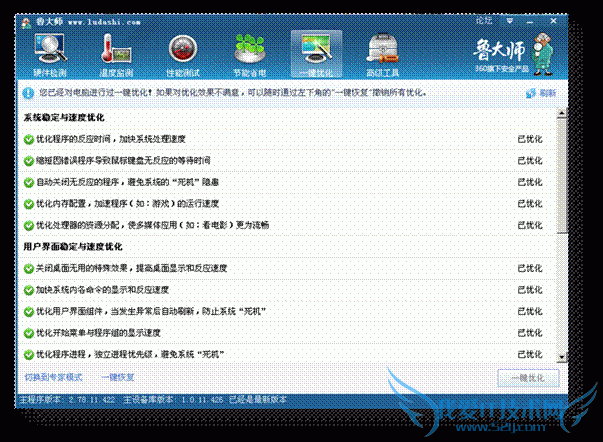Click the 已经是最新版本 status text
Viewport: 603px width, 442px height.
[x=258, y=400]
